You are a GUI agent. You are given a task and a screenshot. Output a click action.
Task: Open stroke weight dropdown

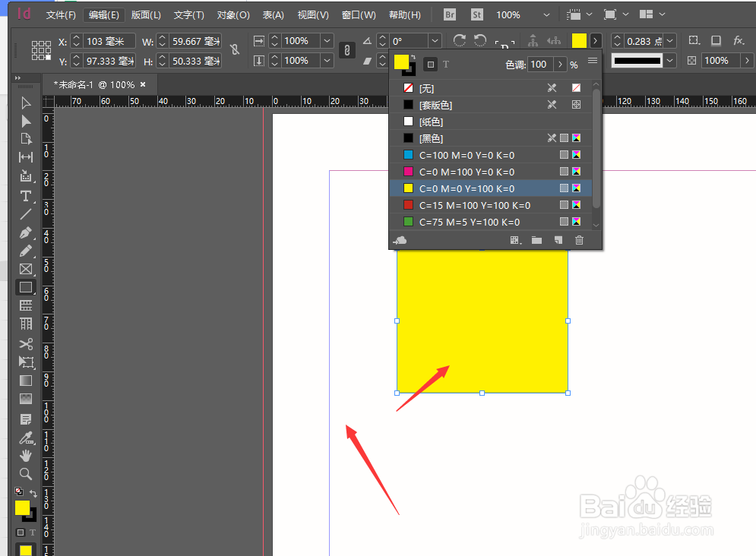coord(670,42)
